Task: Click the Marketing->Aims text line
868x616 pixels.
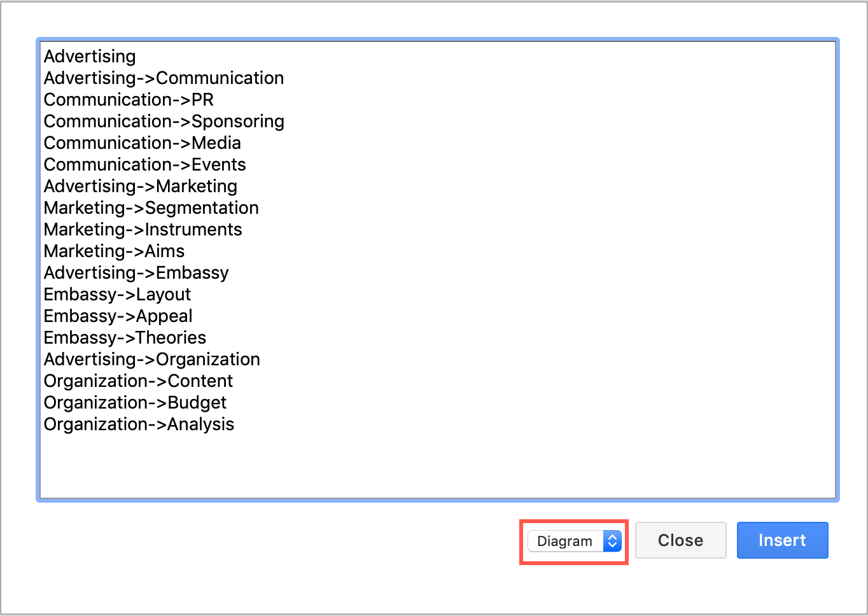Action: (x=114, y=251)
